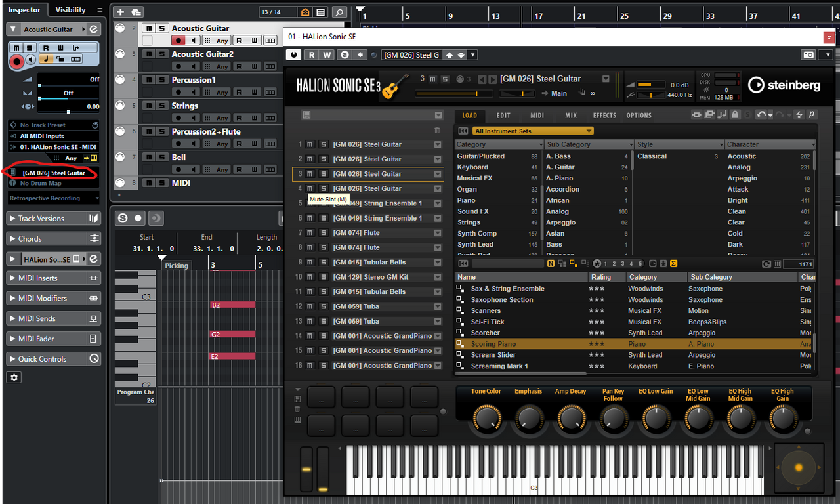Viewport: 840px width, 504px height.
Task: Click Track Versions icon in Inspector section
Action: [x=94, y=219]
